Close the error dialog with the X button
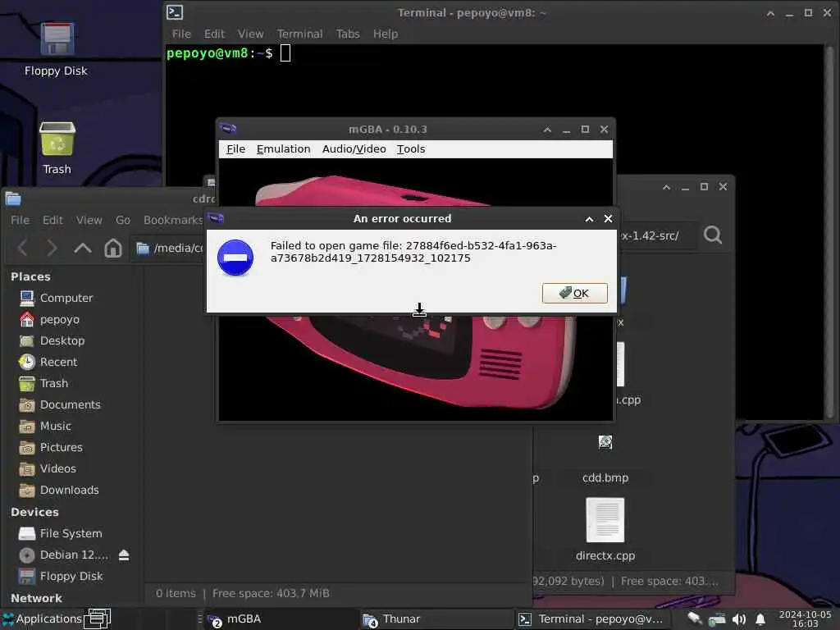 (x=608, y=218)
